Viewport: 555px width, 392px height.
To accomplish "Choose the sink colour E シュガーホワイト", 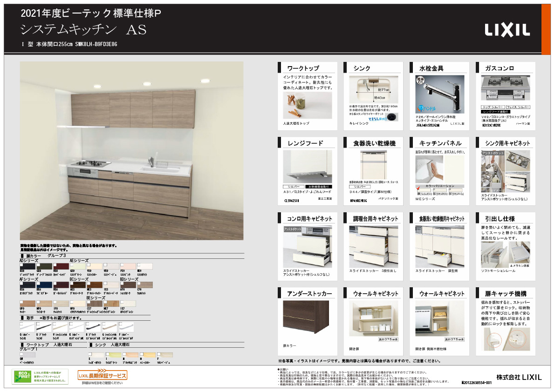I will pos(96,355).
